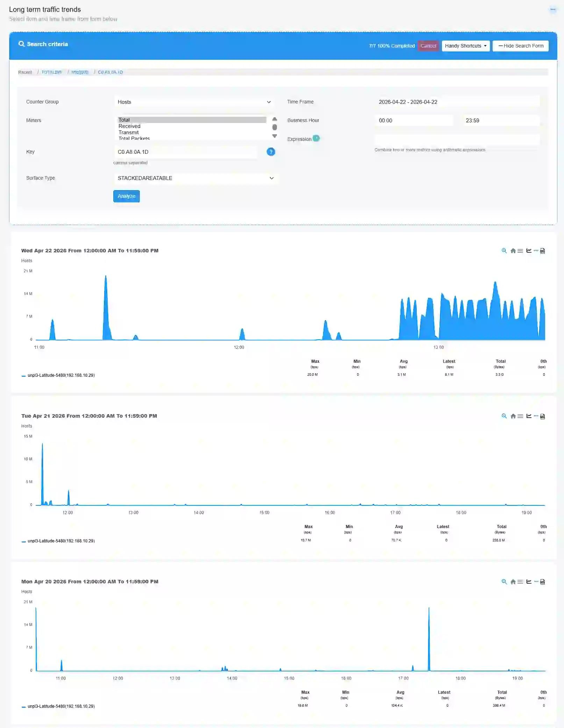Open the middle recent breadcrumb link
The image size is (564, 728).
[x=80, y=72]
